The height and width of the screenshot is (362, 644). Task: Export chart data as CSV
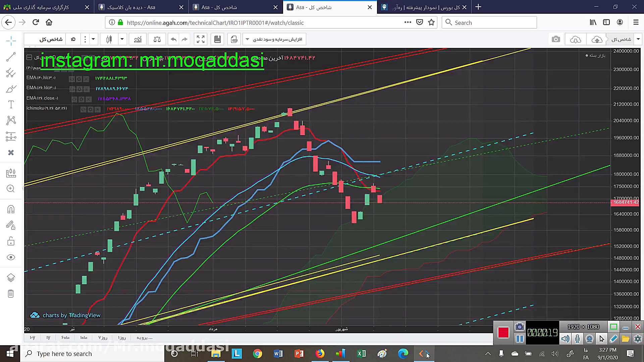coord(234,39)
